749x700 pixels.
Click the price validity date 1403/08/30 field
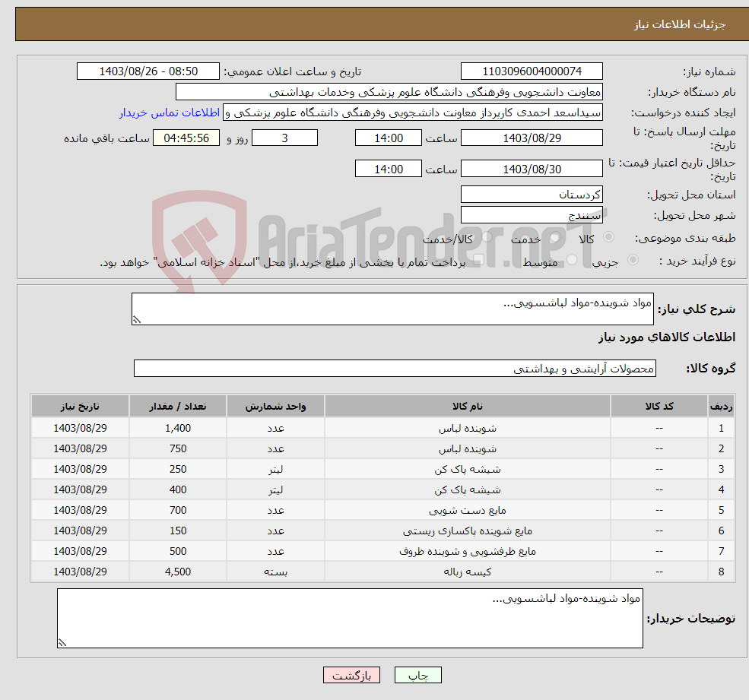(532, 169)
